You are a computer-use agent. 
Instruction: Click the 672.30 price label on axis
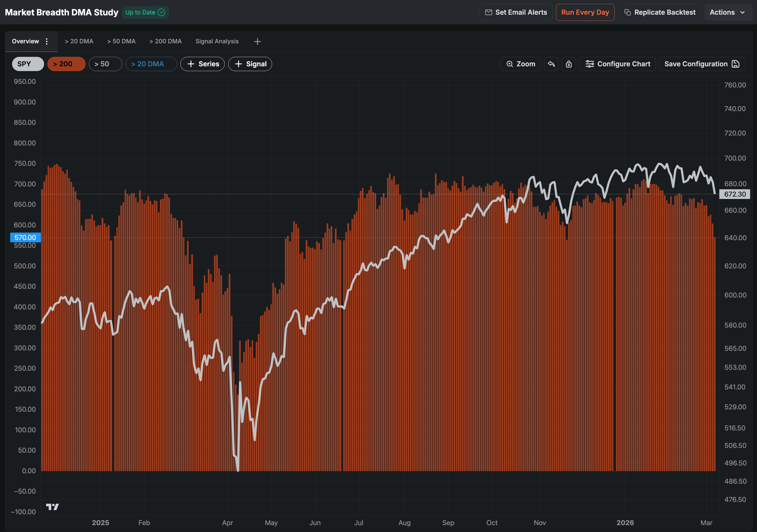pos(735,194)
